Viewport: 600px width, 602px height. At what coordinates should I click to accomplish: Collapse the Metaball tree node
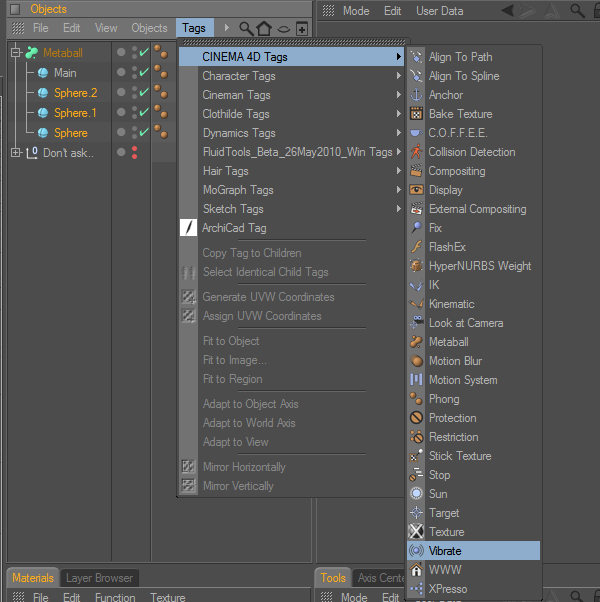coord(15,52)
